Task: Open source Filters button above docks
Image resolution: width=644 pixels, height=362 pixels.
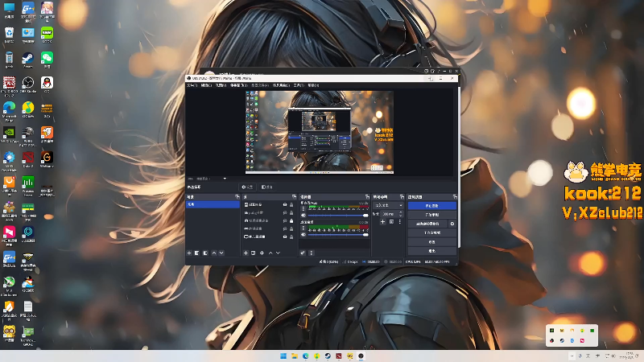Action: 267,187
